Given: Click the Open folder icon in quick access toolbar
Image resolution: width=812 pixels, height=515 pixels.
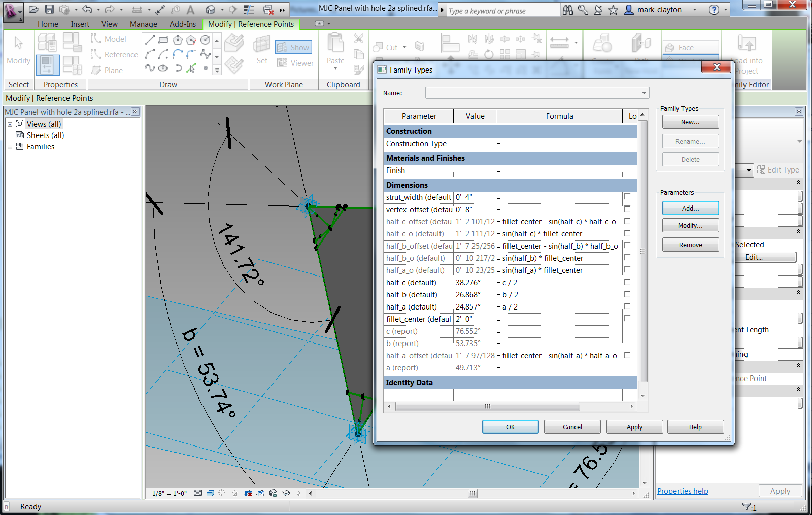Looking at the screenshot, I should (x=33, y=9).
